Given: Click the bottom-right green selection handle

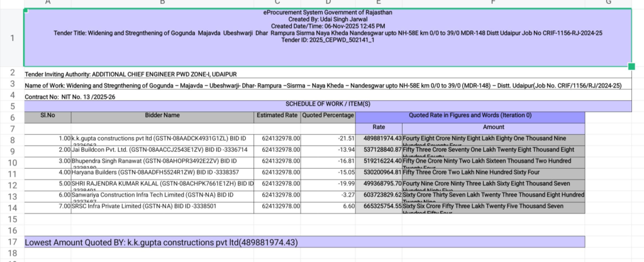Looking at the screenshot, I should click(x=631, y=66).
